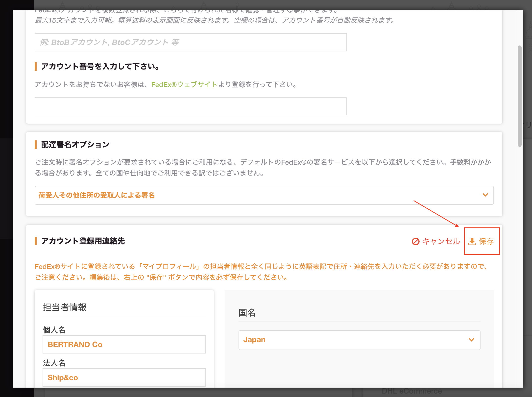Click the 法人名 field containing Ship&co
This screenshot has width=532, height=397.
pos(124,377)
